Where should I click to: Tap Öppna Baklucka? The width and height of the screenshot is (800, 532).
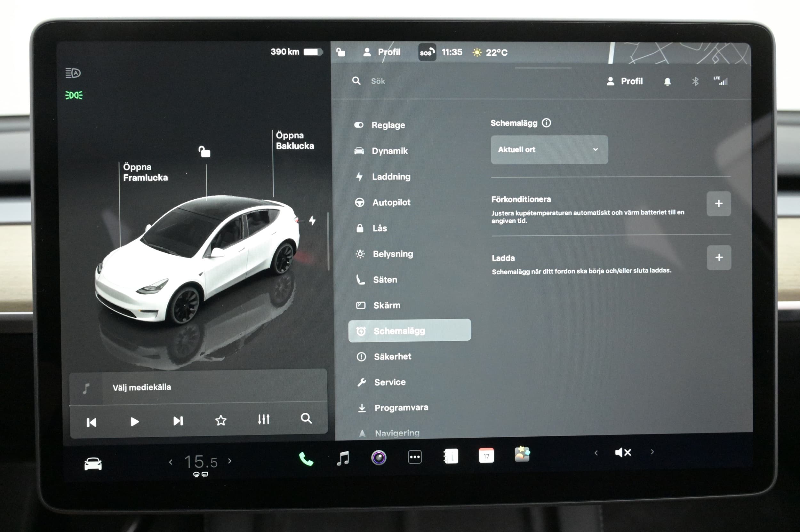pyautogui.click(x=295, y=140)
